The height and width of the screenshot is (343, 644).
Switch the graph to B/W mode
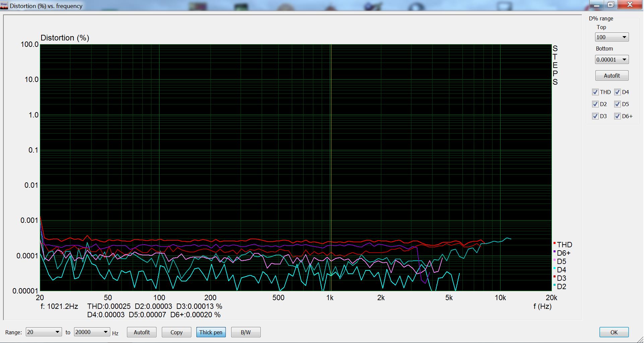pos(246,332)
